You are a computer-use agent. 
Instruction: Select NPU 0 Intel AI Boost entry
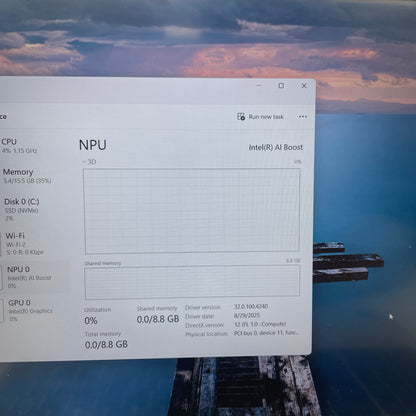tap(35, 277)
